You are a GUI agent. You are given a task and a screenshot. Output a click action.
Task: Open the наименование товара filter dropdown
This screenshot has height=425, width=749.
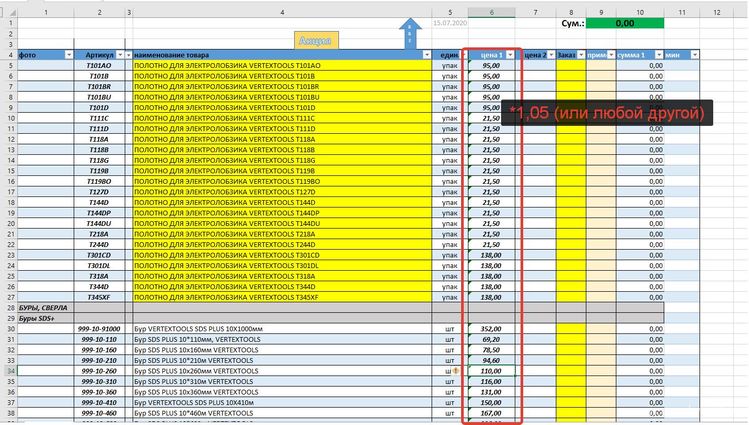pos(427,55)
